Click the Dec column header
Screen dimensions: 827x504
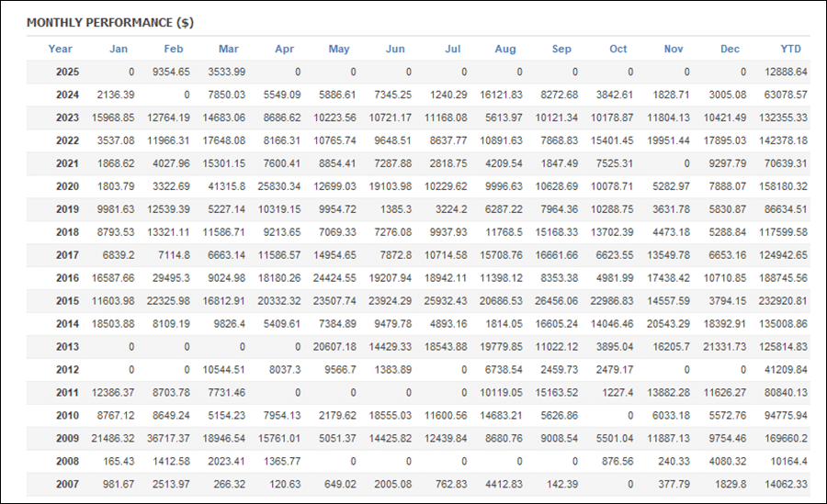[x=730, y=49]
